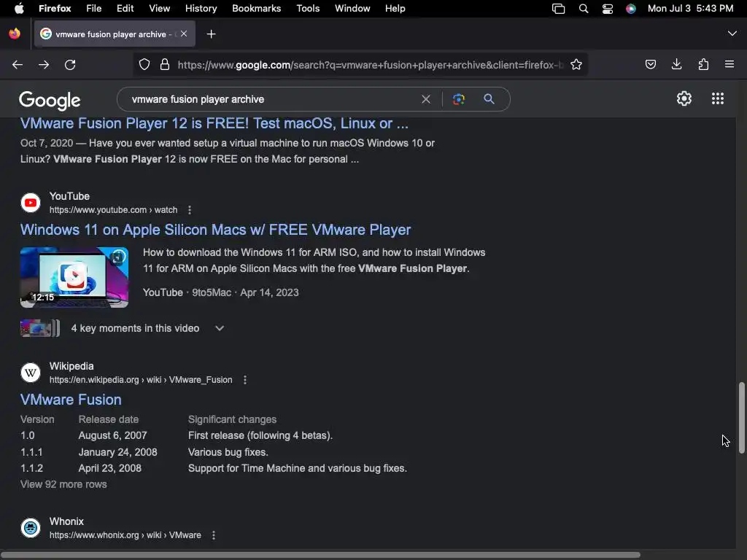Viewport: 747px width, 560px height.
Task: Open the Firefox hamburger application menu
Action: pos(729,64)
